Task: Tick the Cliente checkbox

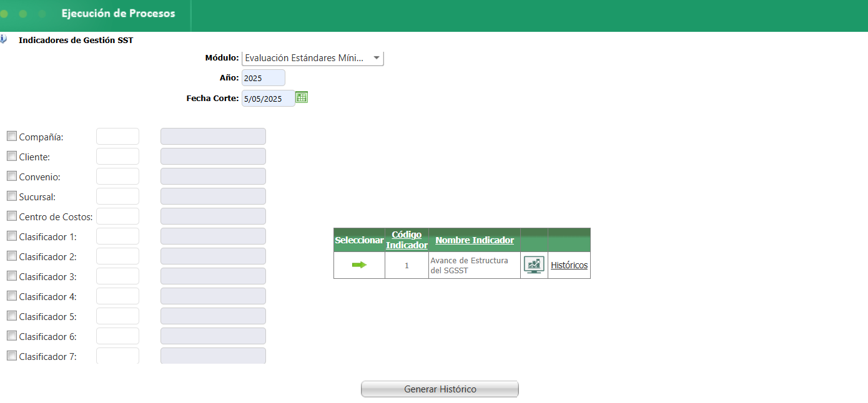Action: 12,156
